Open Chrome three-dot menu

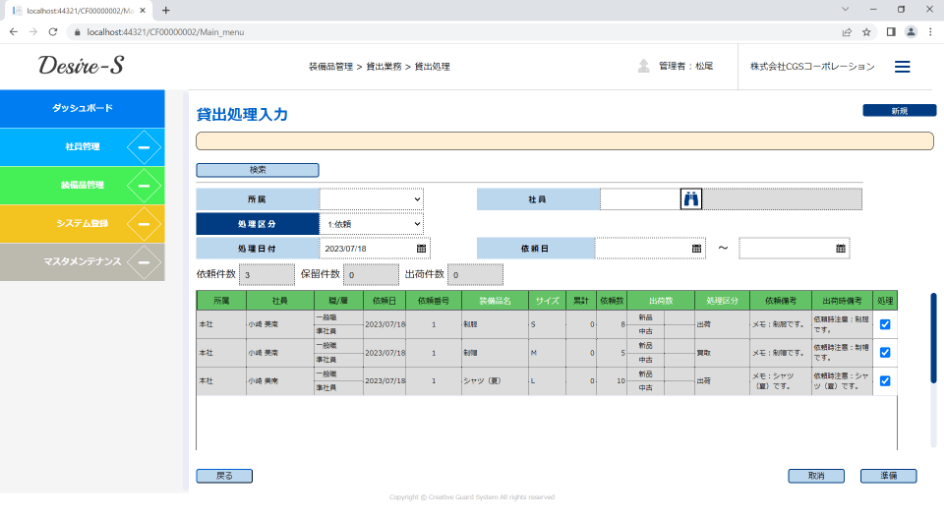(x=930, y=32)
